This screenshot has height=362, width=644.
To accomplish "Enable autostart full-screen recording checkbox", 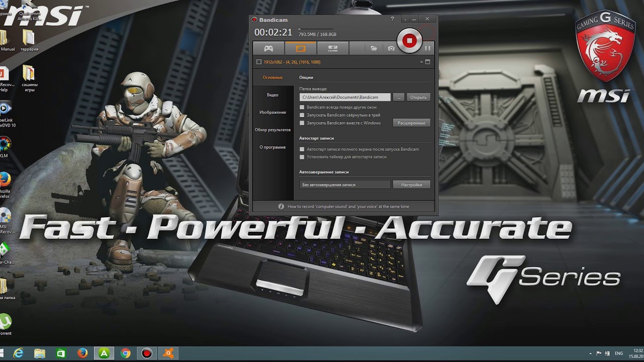I will (302, 149).
